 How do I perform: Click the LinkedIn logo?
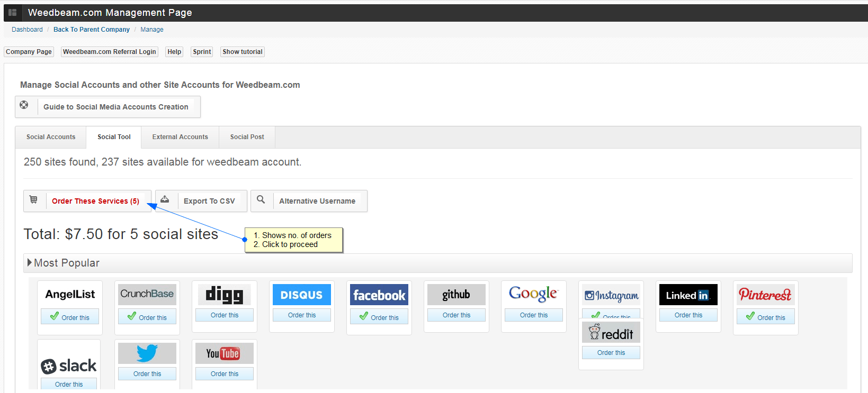(688, 295)
